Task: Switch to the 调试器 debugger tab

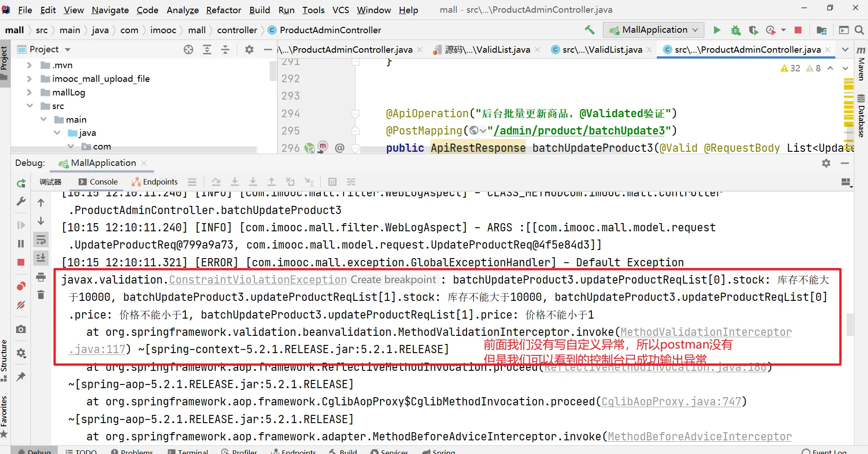Action: (50, 182)
